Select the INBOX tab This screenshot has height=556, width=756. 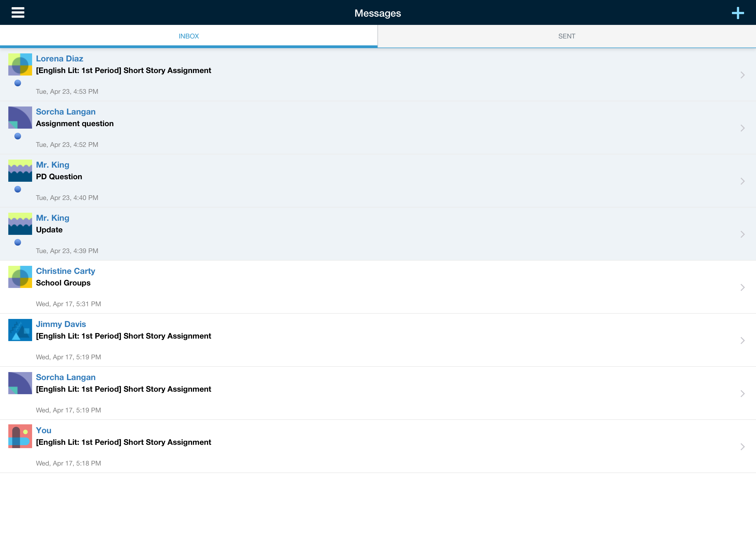tap(188, 36)
